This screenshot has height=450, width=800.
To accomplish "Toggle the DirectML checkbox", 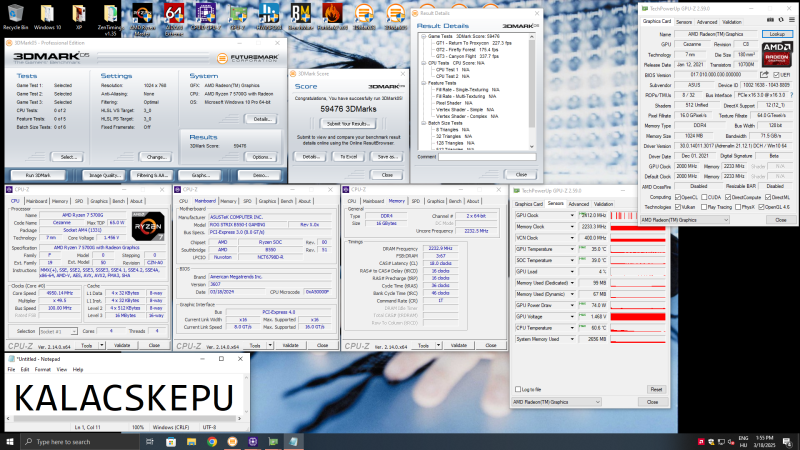I will click(x=768, y=197).
